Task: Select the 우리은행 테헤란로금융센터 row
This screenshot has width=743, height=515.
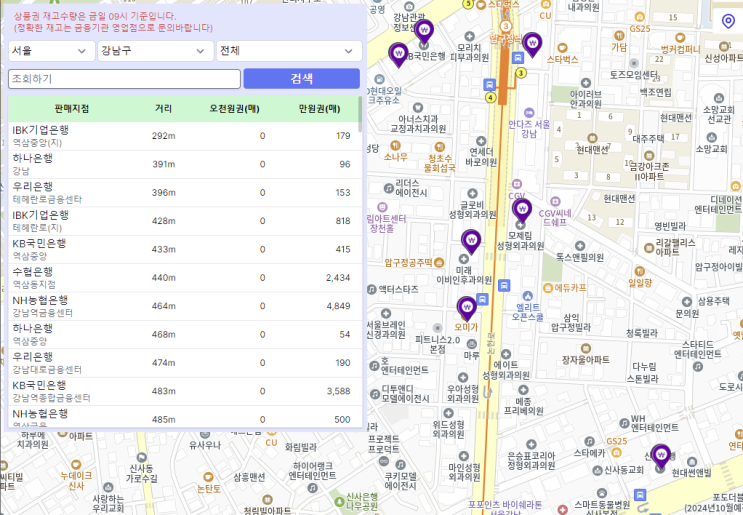Action: 183,193
